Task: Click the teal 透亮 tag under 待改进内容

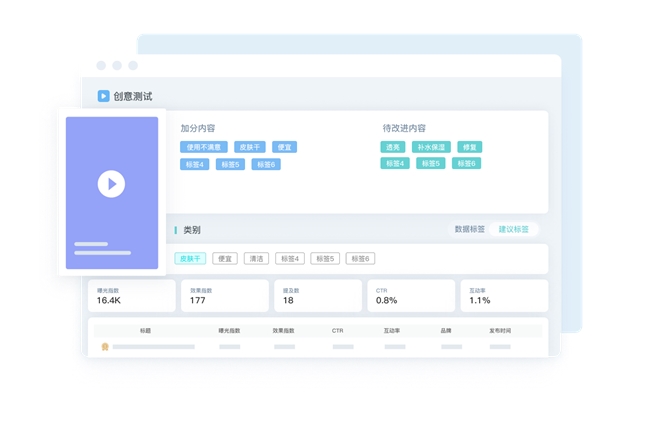Action: click(x=392, y=147)
